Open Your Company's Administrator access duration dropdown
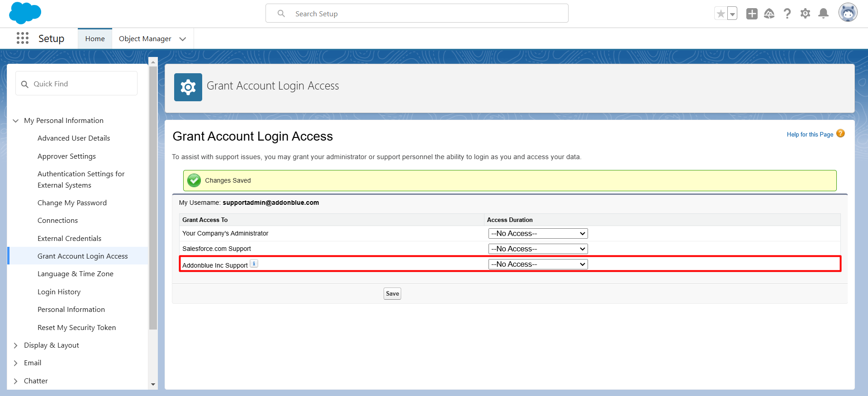 point(538,234)
